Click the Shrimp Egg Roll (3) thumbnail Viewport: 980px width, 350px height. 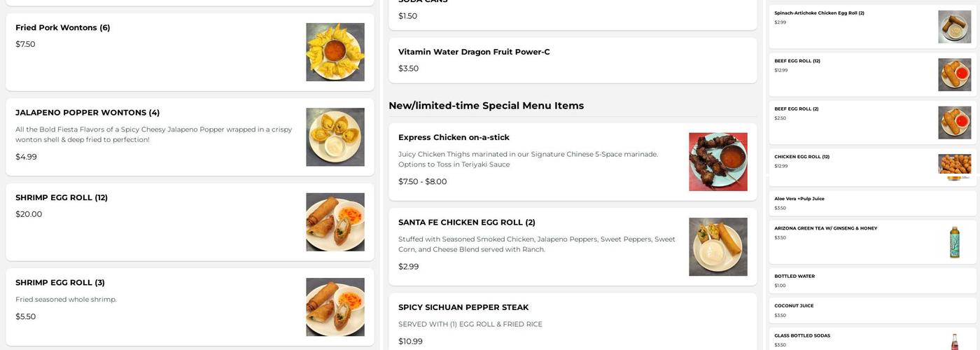335,307
